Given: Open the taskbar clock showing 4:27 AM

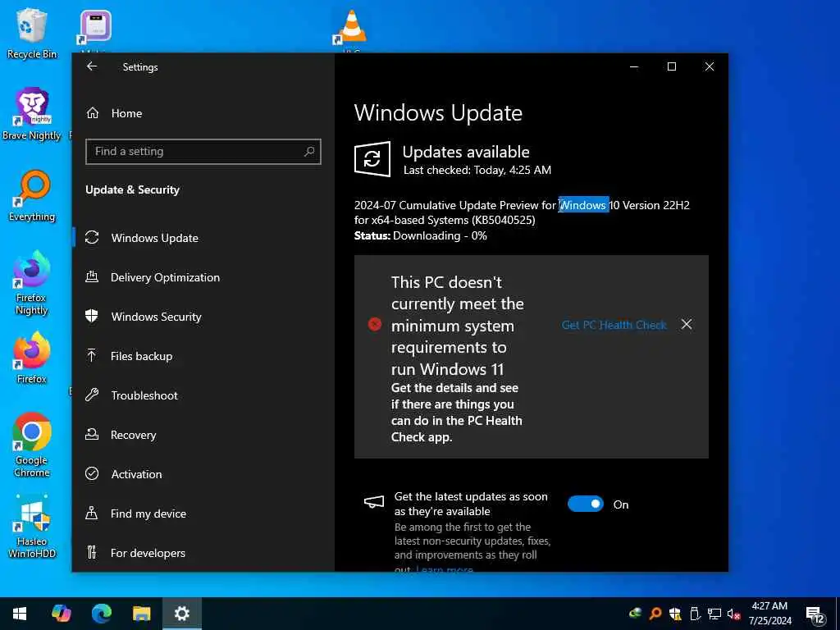Looking at the screenshot, I should click(x=769, y=614).
